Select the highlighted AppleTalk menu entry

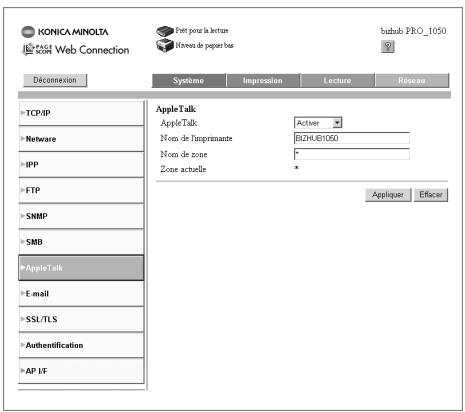point(81,268)
